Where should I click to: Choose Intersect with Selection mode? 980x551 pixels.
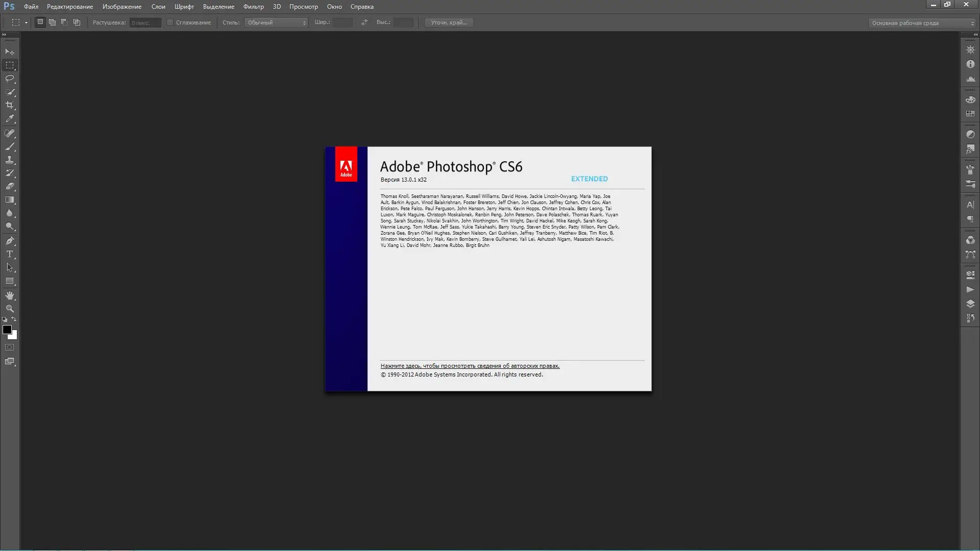coord(77,22)
